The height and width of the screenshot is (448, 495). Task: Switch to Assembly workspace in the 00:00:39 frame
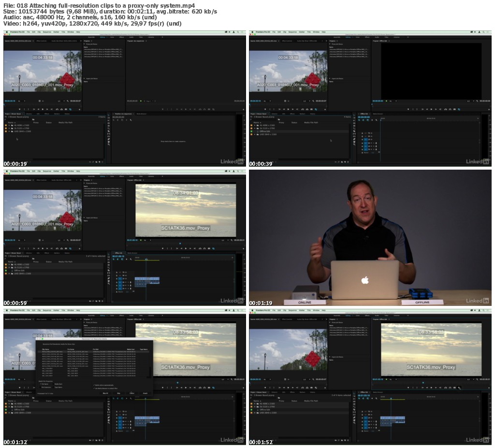pos(336,37)
